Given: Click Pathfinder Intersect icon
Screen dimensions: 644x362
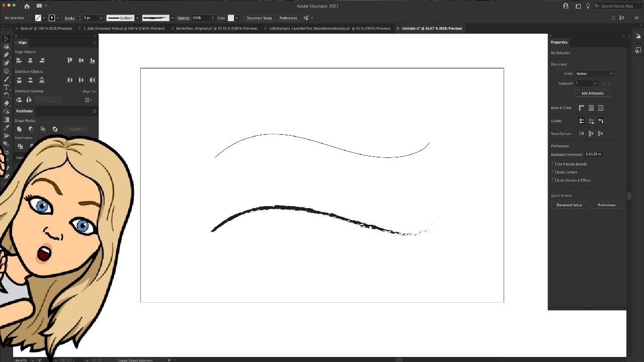Looking at the screenshot, I should coord(43,129).
